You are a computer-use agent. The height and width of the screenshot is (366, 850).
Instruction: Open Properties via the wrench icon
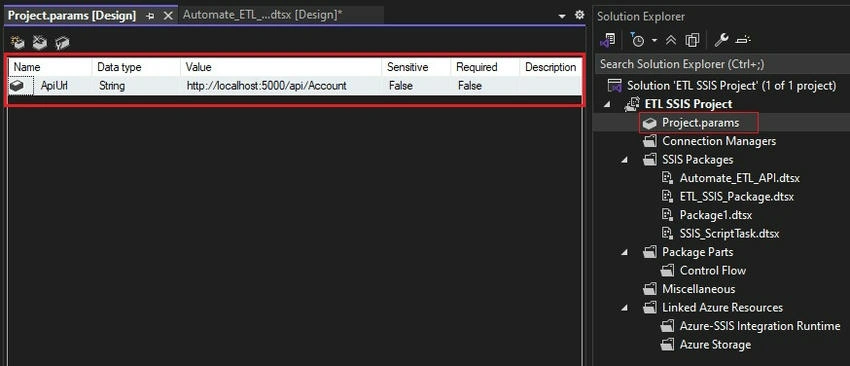(x=722, y=40)
